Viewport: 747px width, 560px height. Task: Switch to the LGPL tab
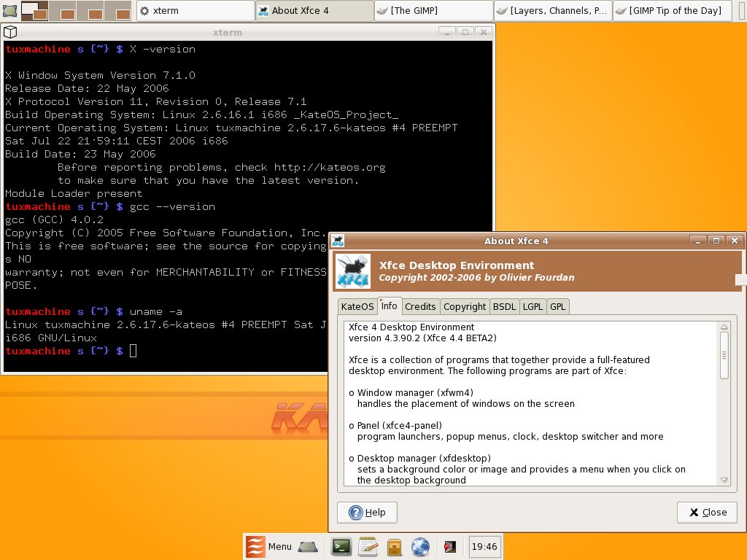(533, 307)
